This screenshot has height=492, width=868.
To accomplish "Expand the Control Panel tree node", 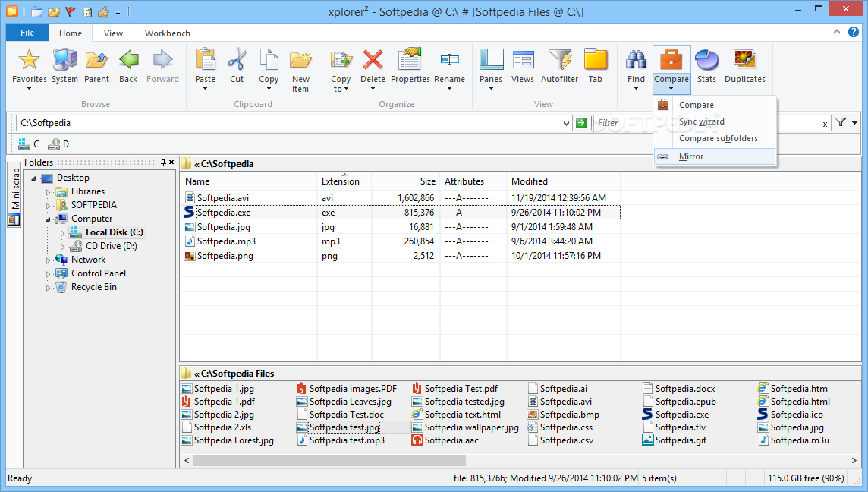I will click(x=48, y=273).
